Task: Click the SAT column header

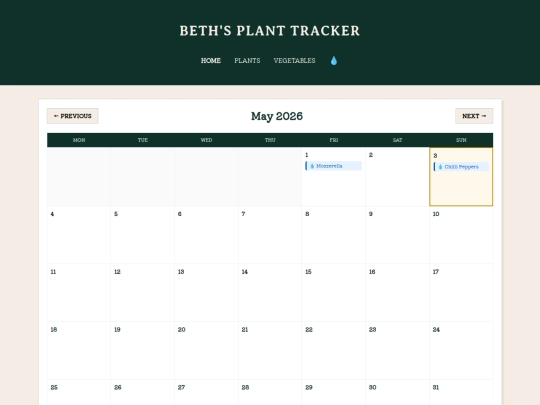Action: pyautogui.click(x=397, y=140)
